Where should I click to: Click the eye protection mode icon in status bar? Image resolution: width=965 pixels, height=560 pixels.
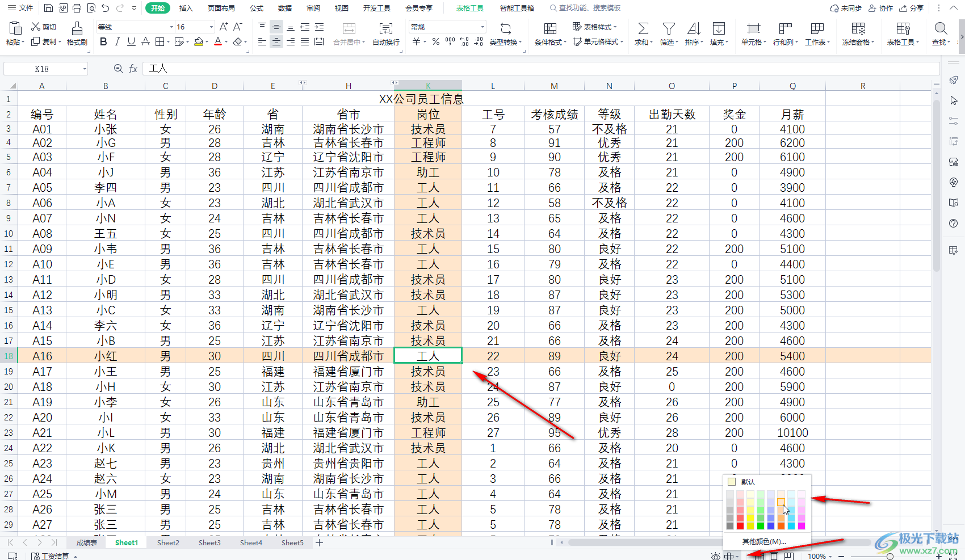pyautogui.click(x=716, y=556)
